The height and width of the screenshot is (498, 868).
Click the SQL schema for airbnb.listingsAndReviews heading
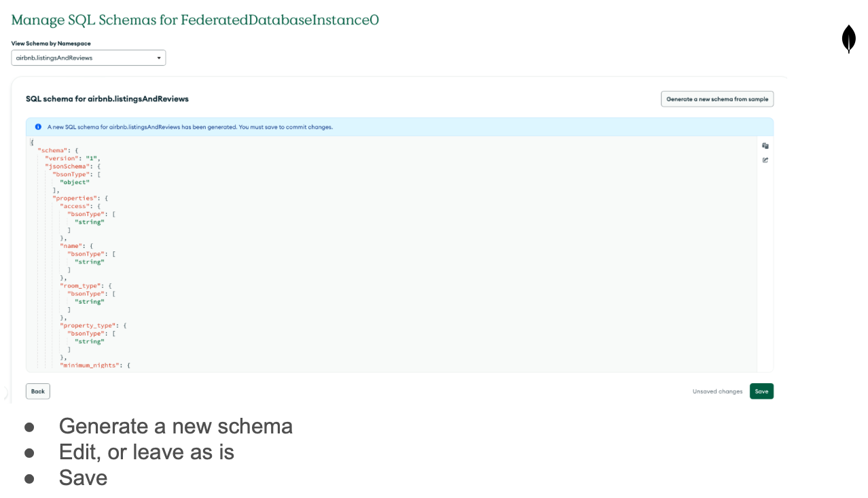pyautogui.click(x=107, y=99)
